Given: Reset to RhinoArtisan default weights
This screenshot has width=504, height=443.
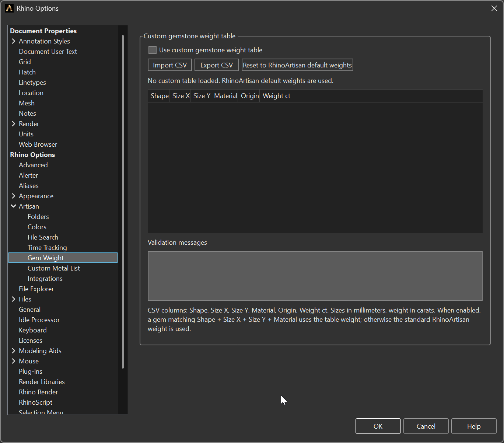Looking at the screenshot, I should [x=297, y=65].
